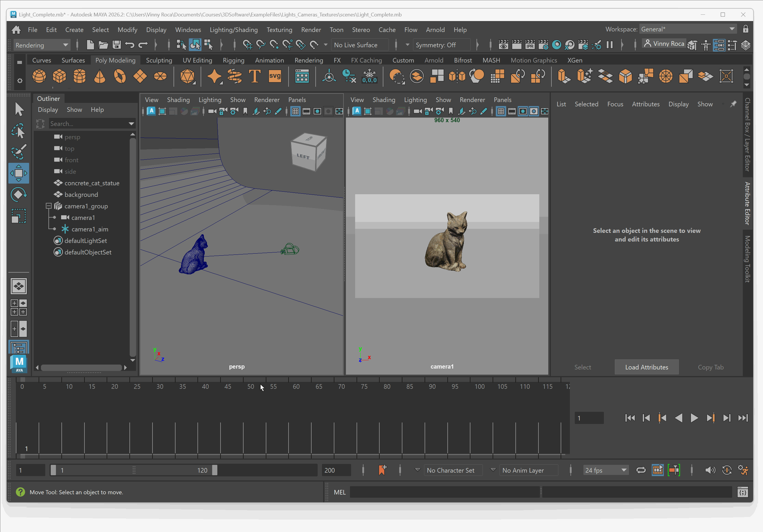Create polygon type with T icon

255,76
